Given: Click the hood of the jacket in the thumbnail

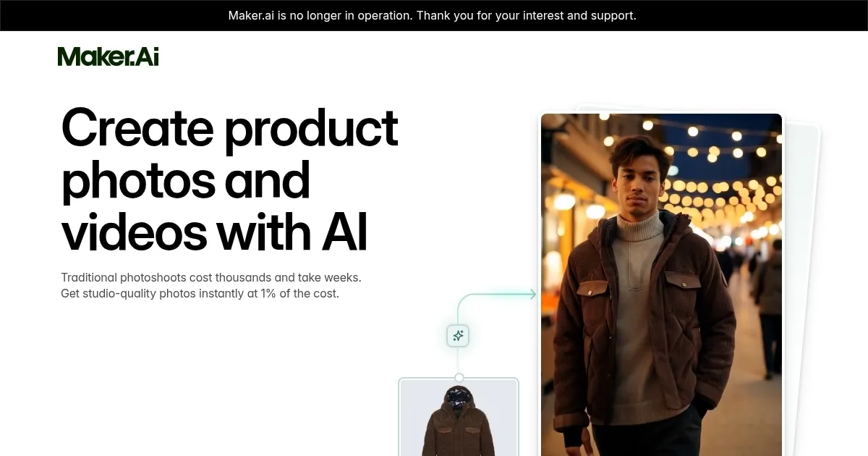Looking at the screenshot, I should 459,398.
